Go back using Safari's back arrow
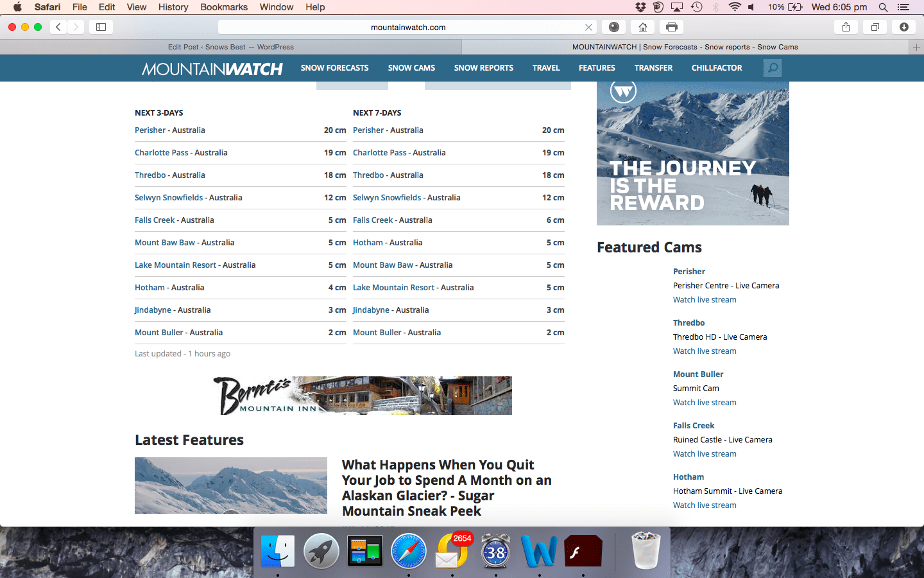Screen dimensions: 924x578 (58, 27)
